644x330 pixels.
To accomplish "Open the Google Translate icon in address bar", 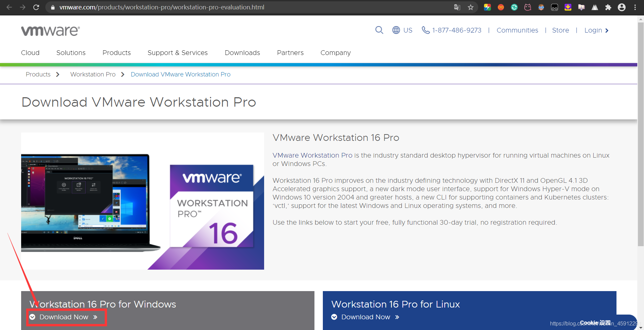I will (457, 7).
